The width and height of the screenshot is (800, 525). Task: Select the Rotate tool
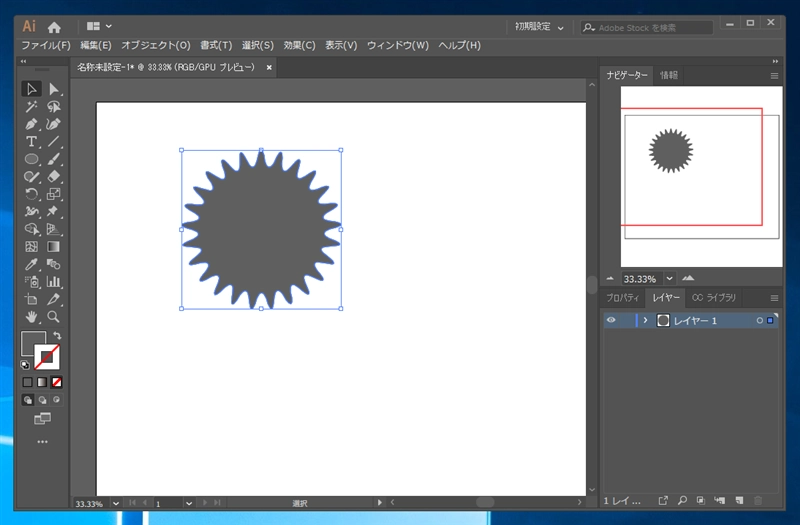(x=31, y=194)
